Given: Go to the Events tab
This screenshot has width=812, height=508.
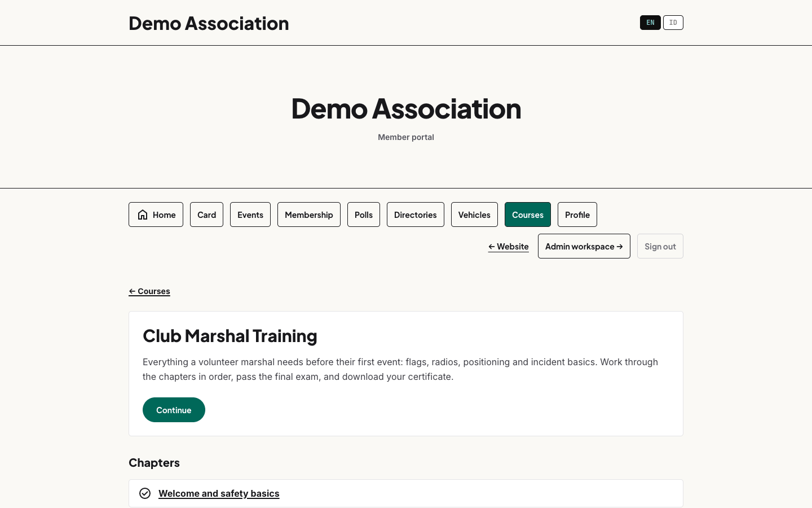Looking at the screenshot, I should (250, 214).
